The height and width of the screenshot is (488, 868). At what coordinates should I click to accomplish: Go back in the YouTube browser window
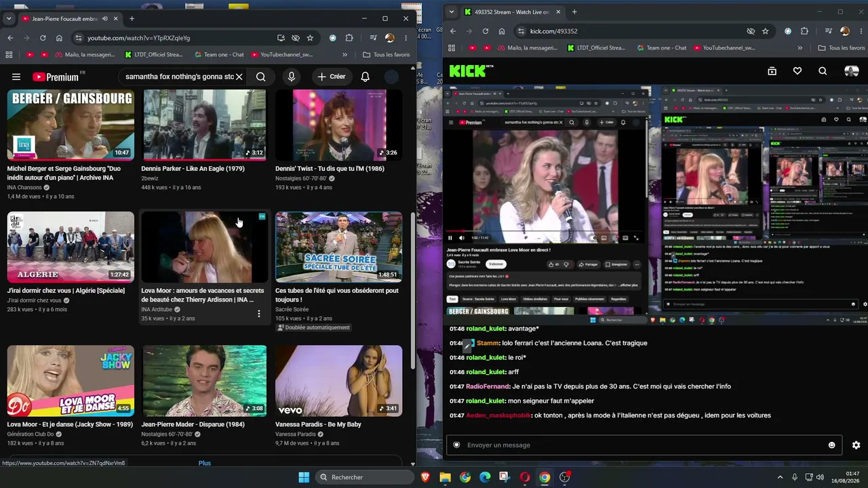click(10, 38)
